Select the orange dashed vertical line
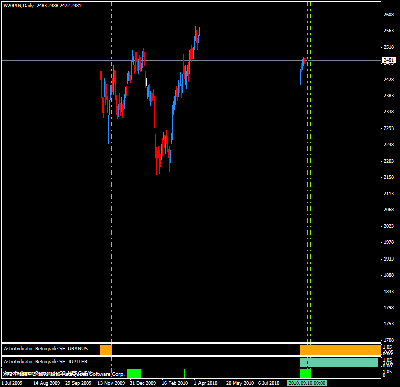Image resolution: width=400 pixels, height=387 pixels. [111, 172]
